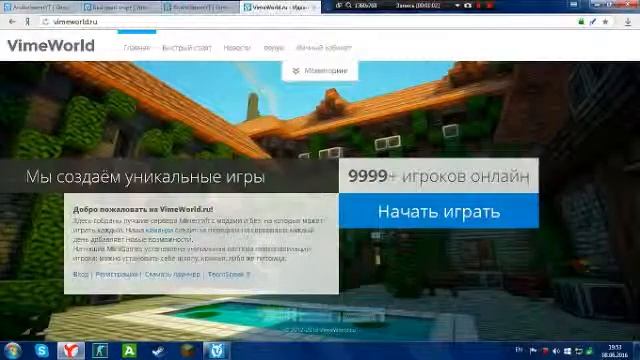
Task: Open the VimeWorld launcher taskbar icon
Action: pos(216,351)
